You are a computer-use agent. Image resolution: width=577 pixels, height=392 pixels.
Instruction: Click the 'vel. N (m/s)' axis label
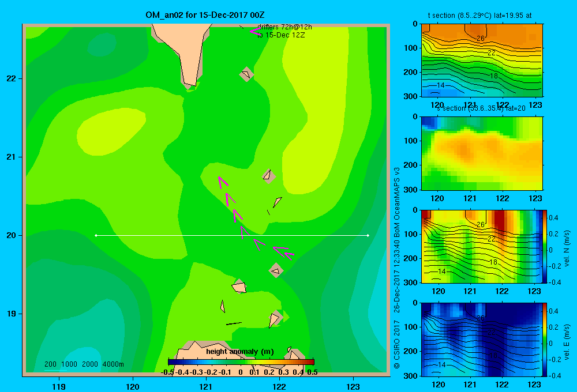click(567, 248)
